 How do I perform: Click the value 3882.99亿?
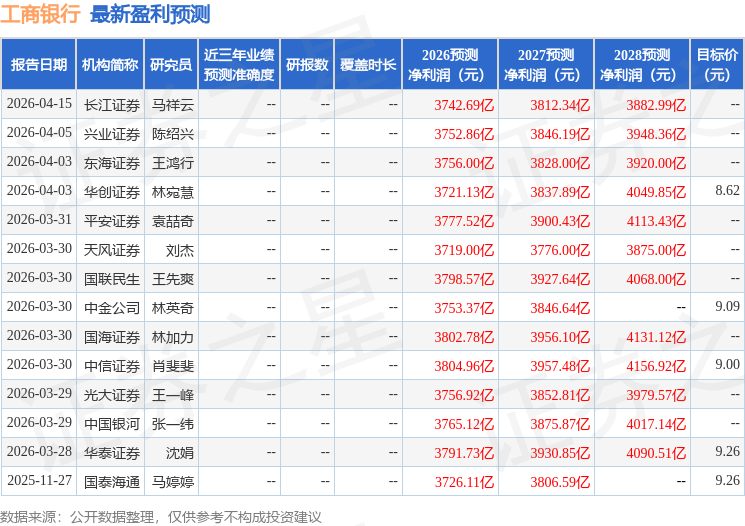(x=656, y=105)
